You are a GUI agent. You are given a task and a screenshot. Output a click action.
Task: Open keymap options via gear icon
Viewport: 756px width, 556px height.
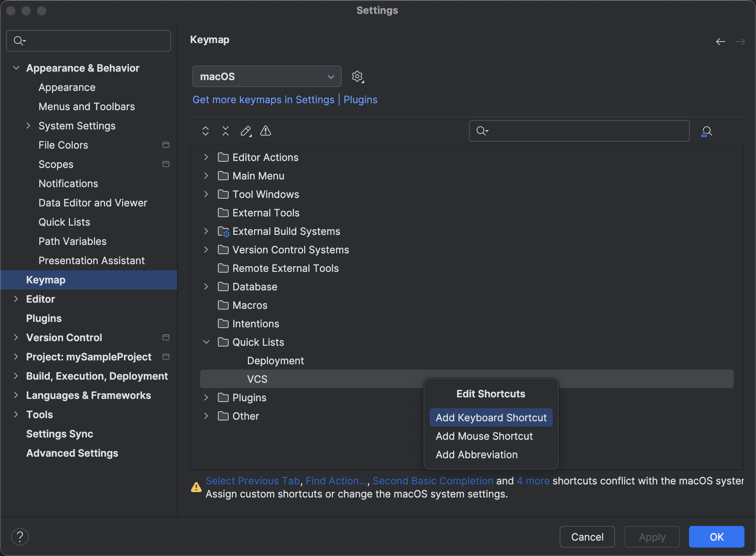point(357,76)
